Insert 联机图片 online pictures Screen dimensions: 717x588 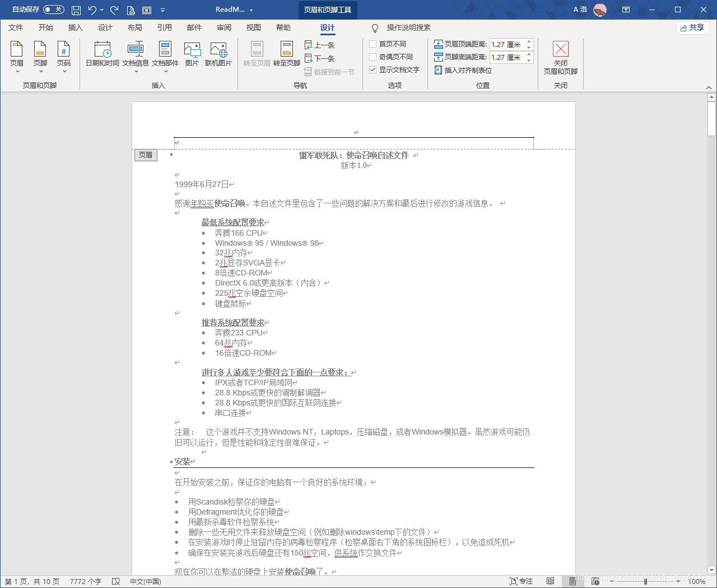[x=218, y=54]
